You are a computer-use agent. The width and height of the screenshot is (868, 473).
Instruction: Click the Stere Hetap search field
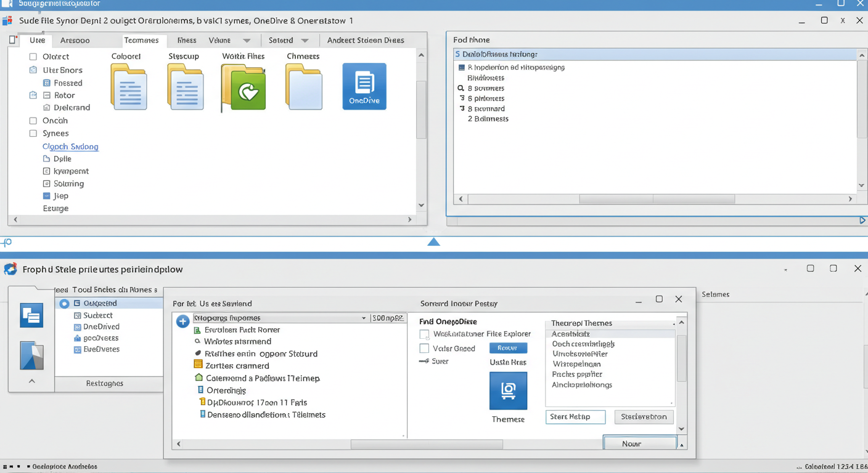click(575, 416)
